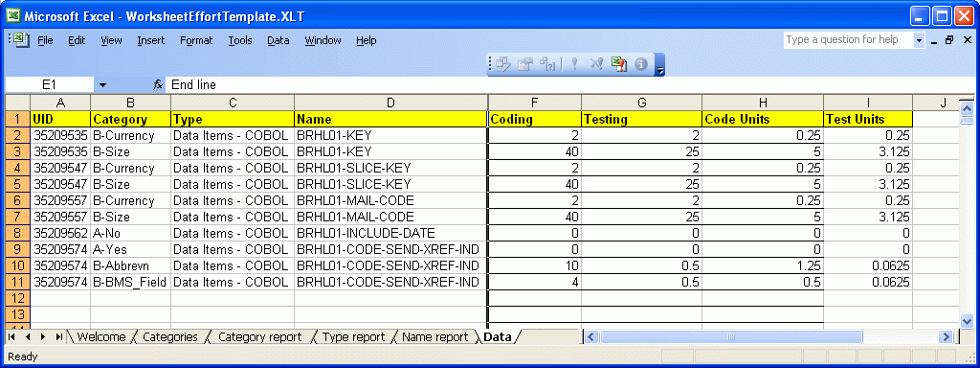
Task: Jump to the last sheet tab with navigation arrow
Action: coord(58,336)
